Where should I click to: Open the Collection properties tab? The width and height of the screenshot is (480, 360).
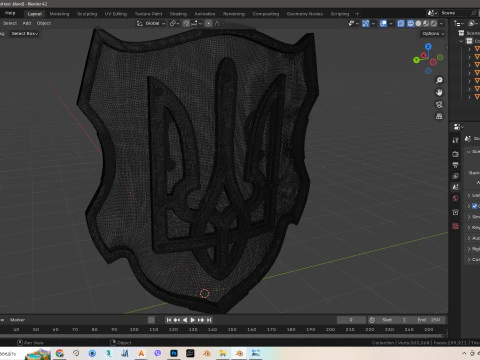point(455,212)
